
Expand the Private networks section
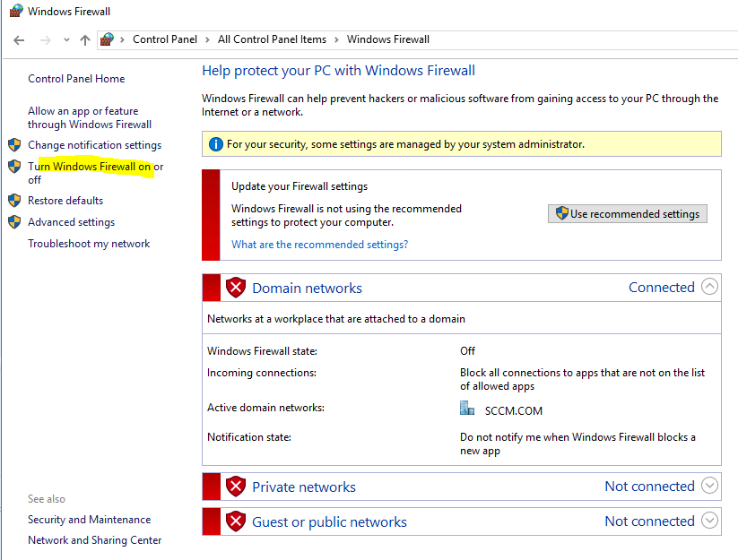click(709, 486)
